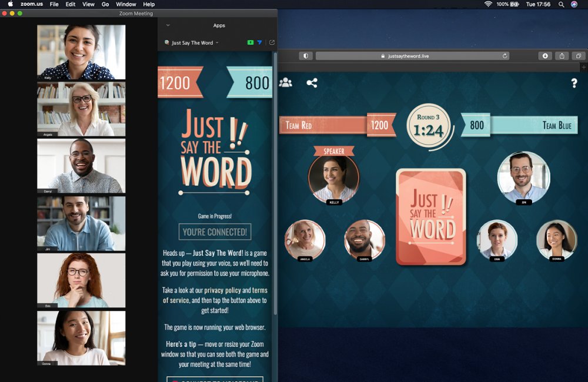
Task: Click the blue filter icon in Apps panel
Action: [x=259, y=42]
